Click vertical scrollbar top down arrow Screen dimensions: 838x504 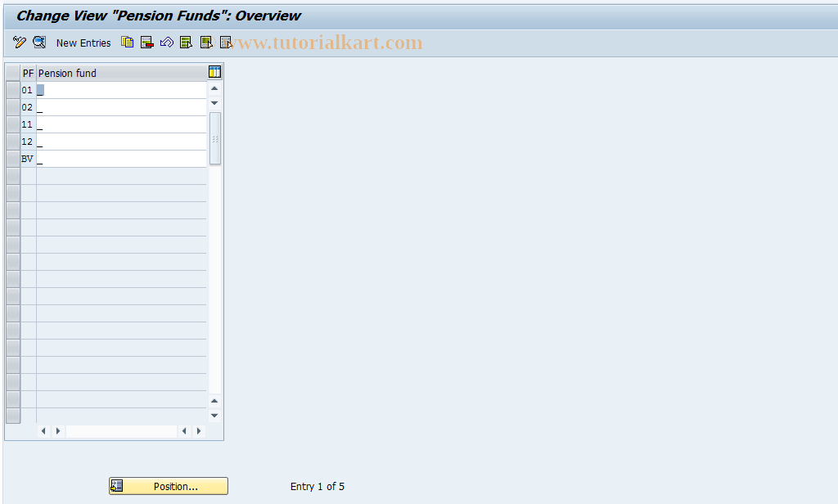[x=214, y=102]
